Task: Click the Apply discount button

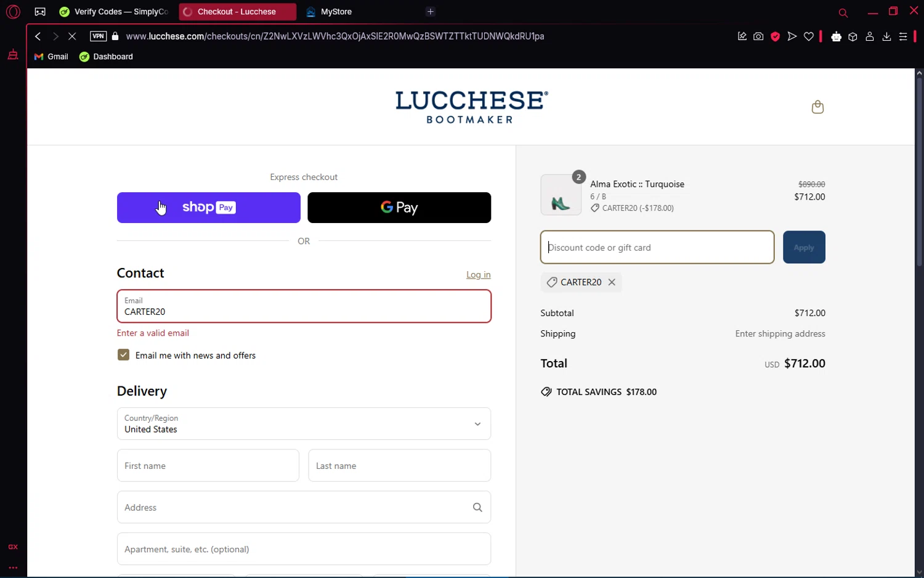Action: pyautogui.click(x=804, y=247)
